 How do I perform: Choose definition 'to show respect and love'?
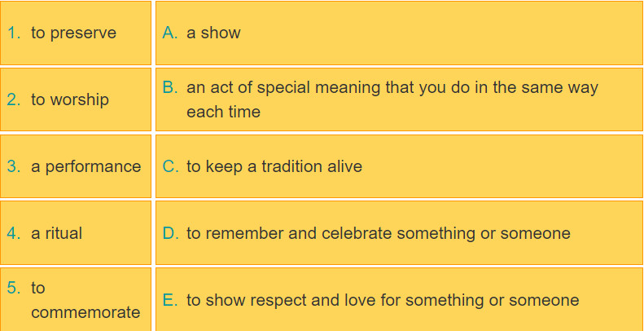pyautogui.click(x=383, y=300)
